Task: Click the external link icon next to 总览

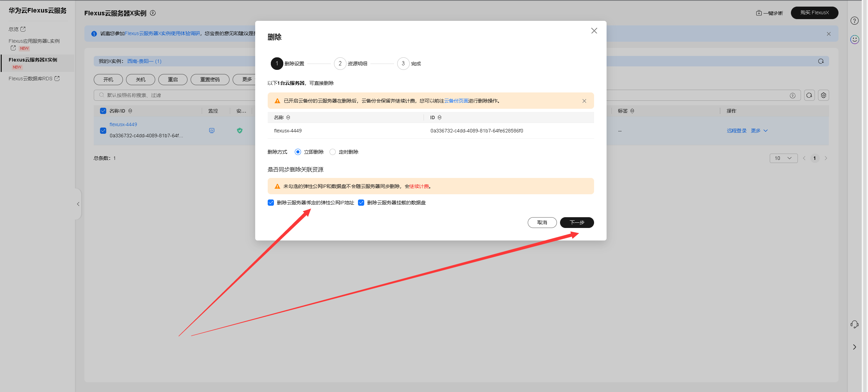Action: tap(23, 29)
